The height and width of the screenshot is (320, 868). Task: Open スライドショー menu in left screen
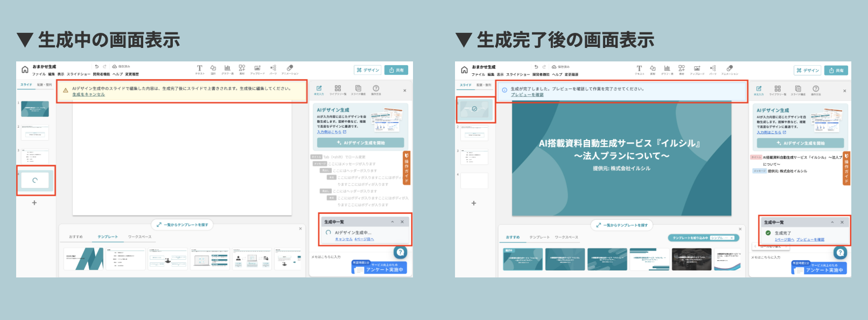(79, 74)
